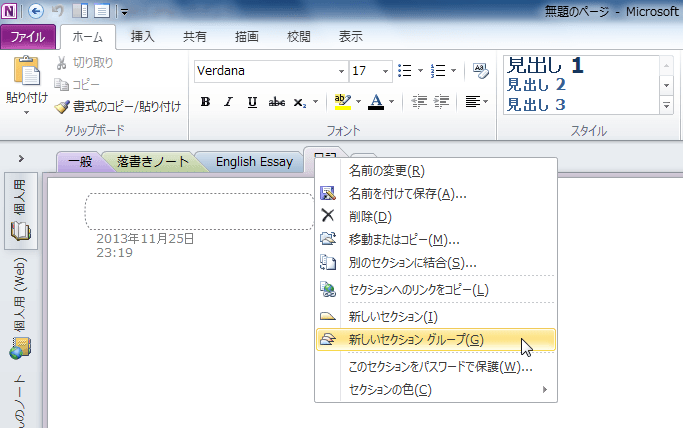Screen dimensions: 683x428
Task: Expand the numbering styles dropdown arrow
Action: point(453,71)
